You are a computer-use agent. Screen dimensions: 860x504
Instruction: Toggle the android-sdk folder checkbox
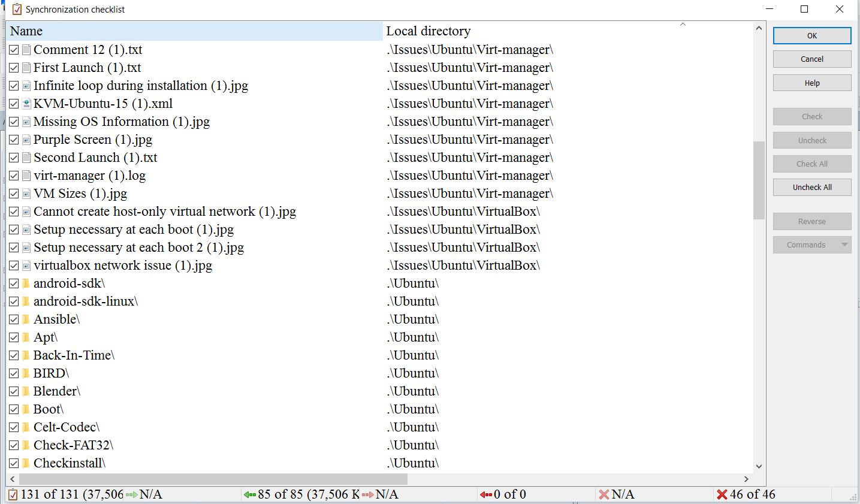[x=14, y=283]
